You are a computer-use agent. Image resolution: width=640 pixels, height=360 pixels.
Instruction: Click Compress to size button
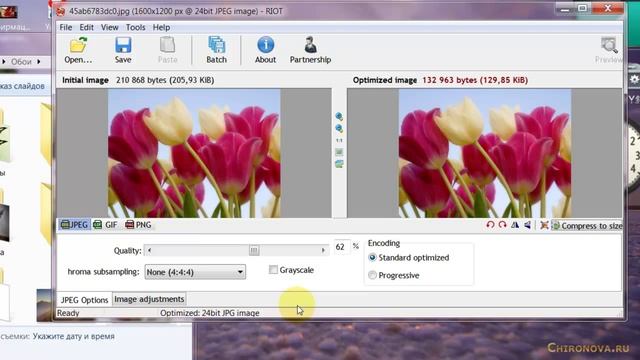tap(587, 225)
